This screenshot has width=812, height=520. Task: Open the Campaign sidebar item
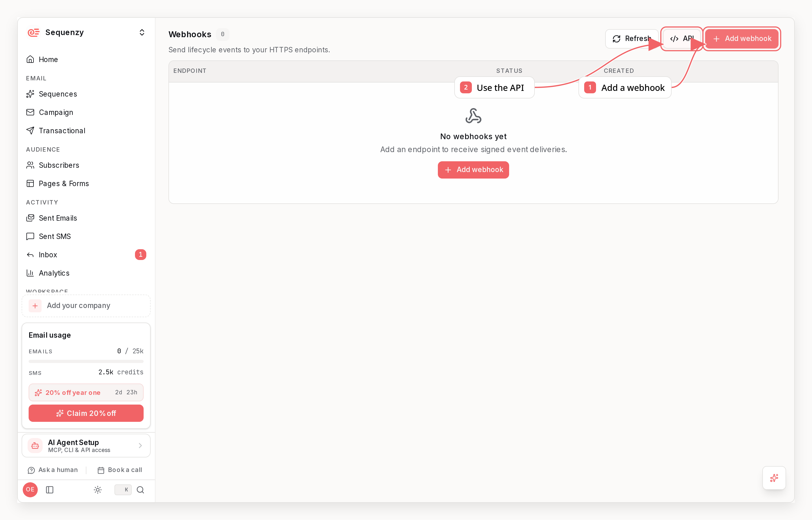[x=86, y=112]
